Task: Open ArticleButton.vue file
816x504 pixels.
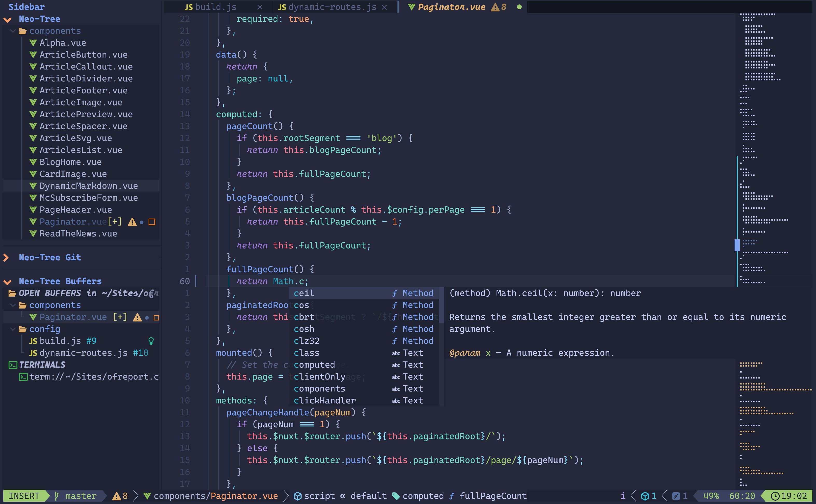Action: [x=83, y=55]
